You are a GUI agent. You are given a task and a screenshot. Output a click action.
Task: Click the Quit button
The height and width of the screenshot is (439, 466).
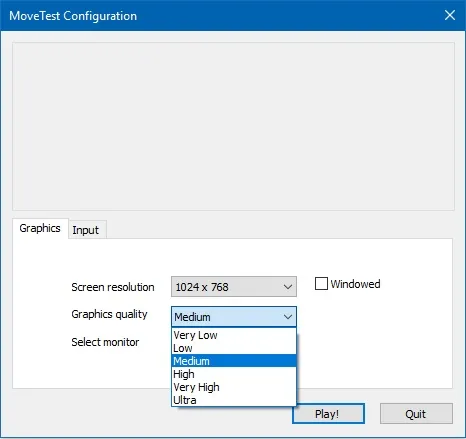pos(416,414)
